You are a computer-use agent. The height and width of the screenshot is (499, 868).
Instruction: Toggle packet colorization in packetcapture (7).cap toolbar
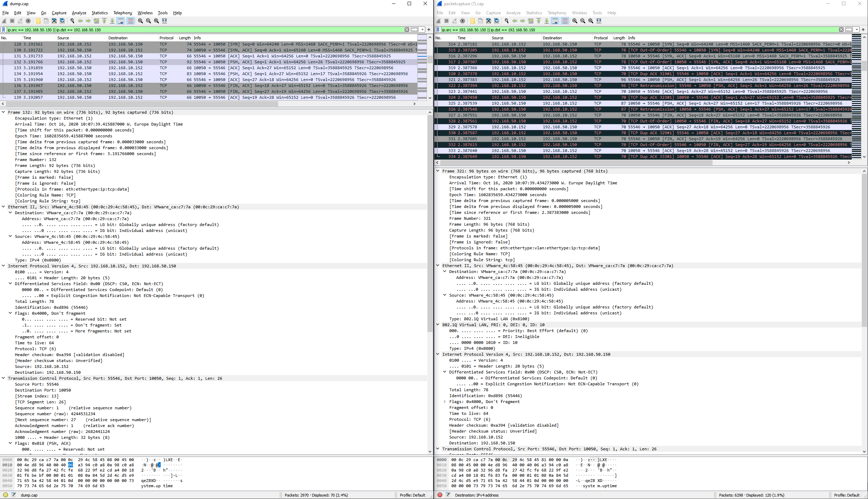565,21
